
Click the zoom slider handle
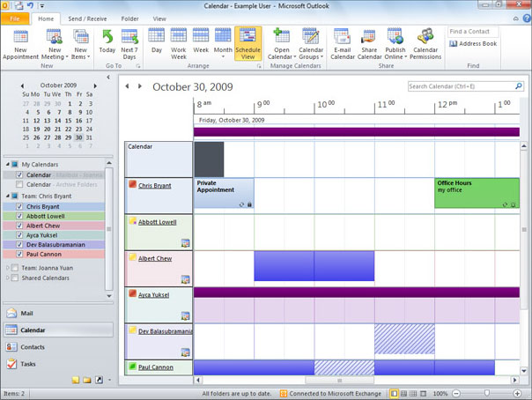(487, 393)
